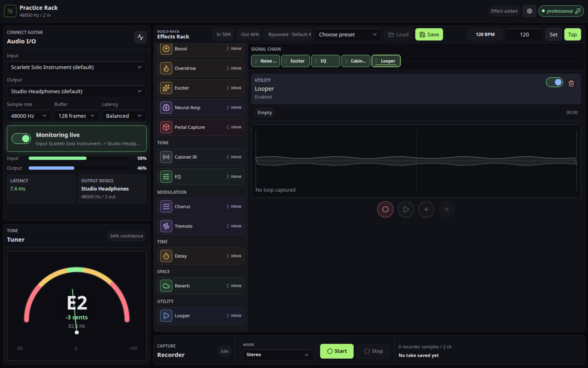Click the Cabinet IR speaker icon
Image resolution: width=588 pixels, height=368 pixels.
166,157
